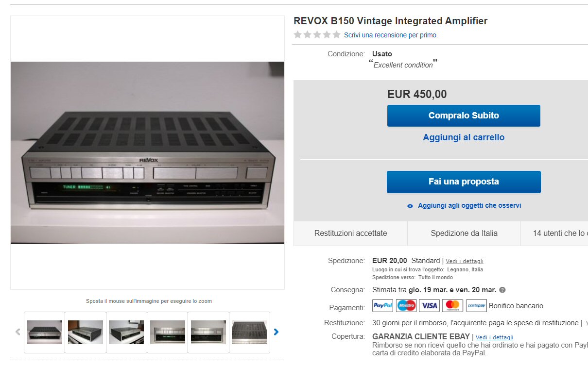Go to previous thumbnails with left arrow
588x366 pixels.
coord(18,332)
